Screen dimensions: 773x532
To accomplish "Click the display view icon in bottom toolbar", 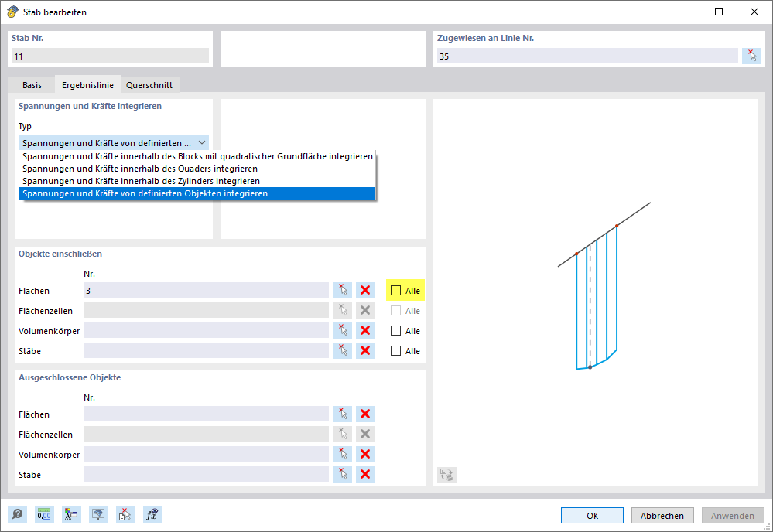I will tap(98, 515).
